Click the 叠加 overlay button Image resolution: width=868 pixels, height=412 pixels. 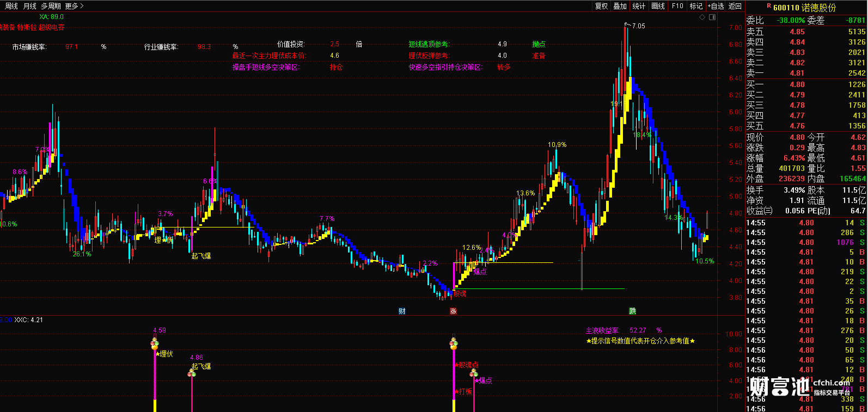tap(620, 6)
